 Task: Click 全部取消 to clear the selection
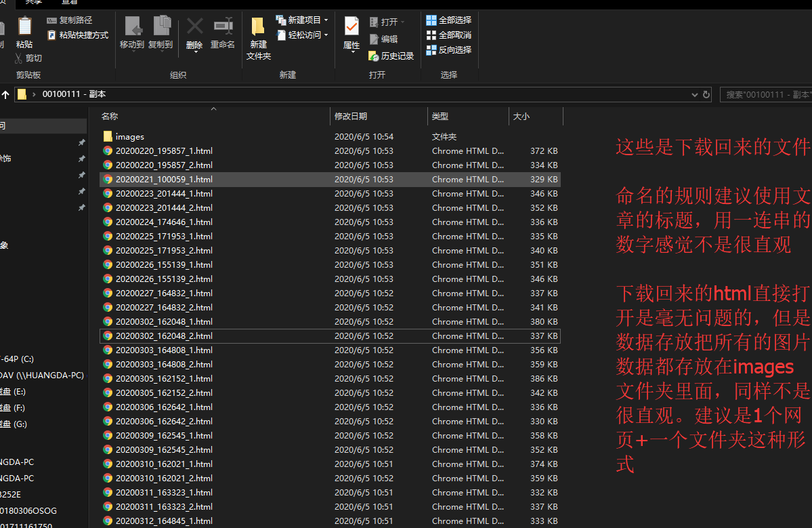[x=449, y=35]
